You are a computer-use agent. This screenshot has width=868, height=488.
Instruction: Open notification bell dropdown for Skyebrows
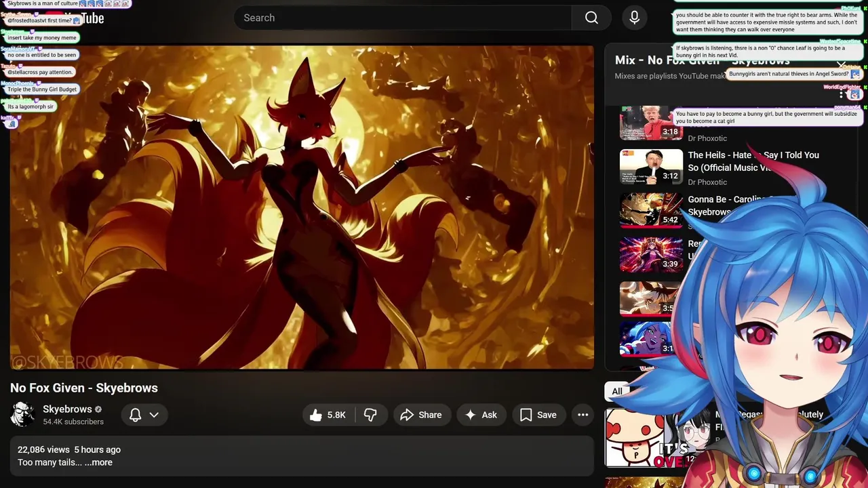144,415
